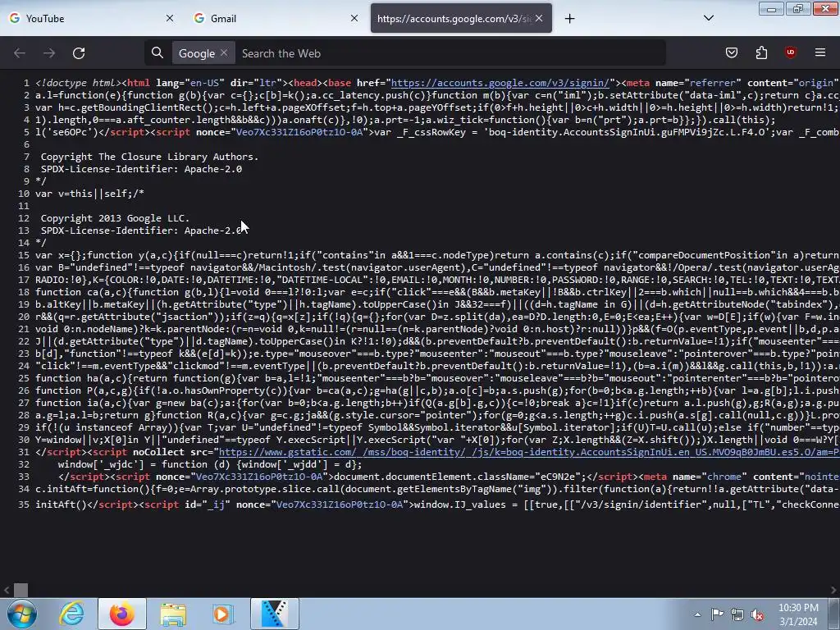This screenshot has height=630, width=840.
Task: Click the search magnifier icon in address bar
Action: coord(157,52)
